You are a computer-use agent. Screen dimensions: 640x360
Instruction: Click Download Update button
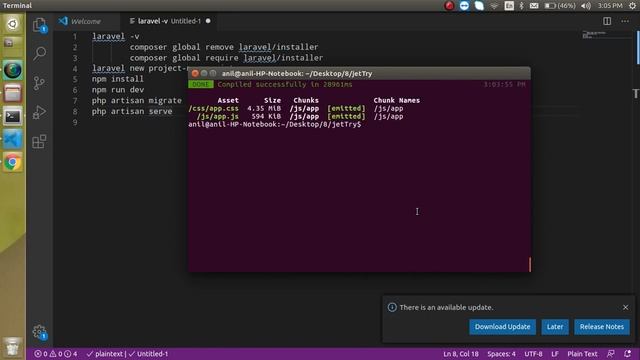click(x=502, y=327)
